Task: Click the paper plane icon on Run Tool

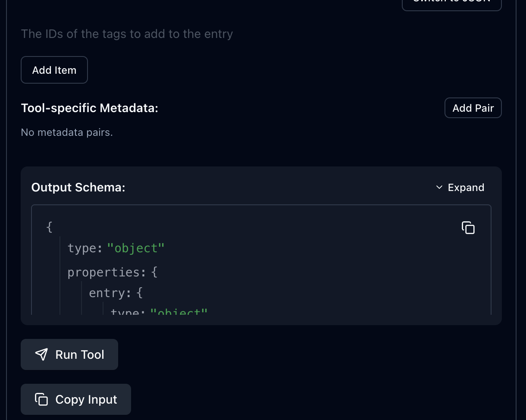Action: pyautogui.click(x=41, y=354)
